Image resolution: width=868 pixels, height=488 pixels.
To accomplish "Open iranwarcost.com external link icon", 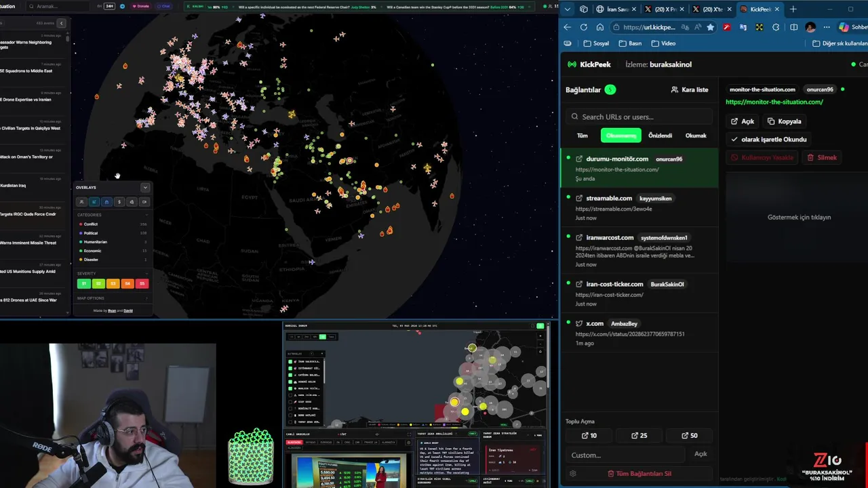I will [x=579, y=238].
